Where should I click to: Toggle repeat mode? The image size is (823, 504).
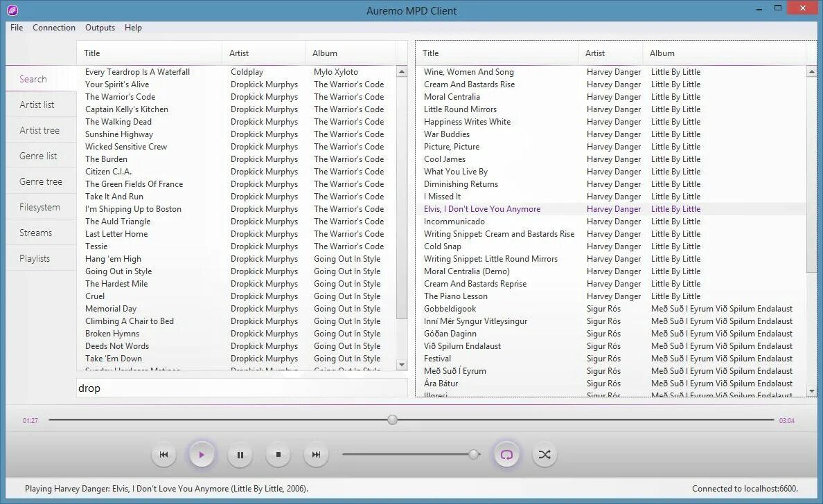506,455
